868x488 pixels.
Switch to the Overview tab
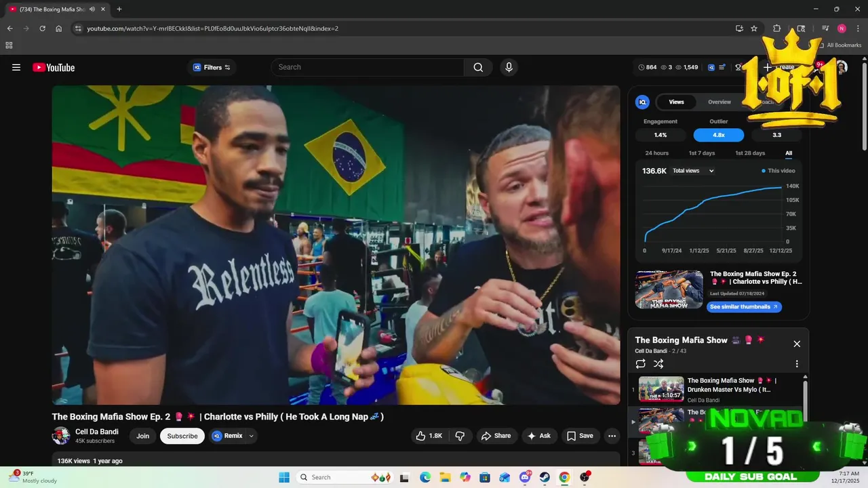719,102
